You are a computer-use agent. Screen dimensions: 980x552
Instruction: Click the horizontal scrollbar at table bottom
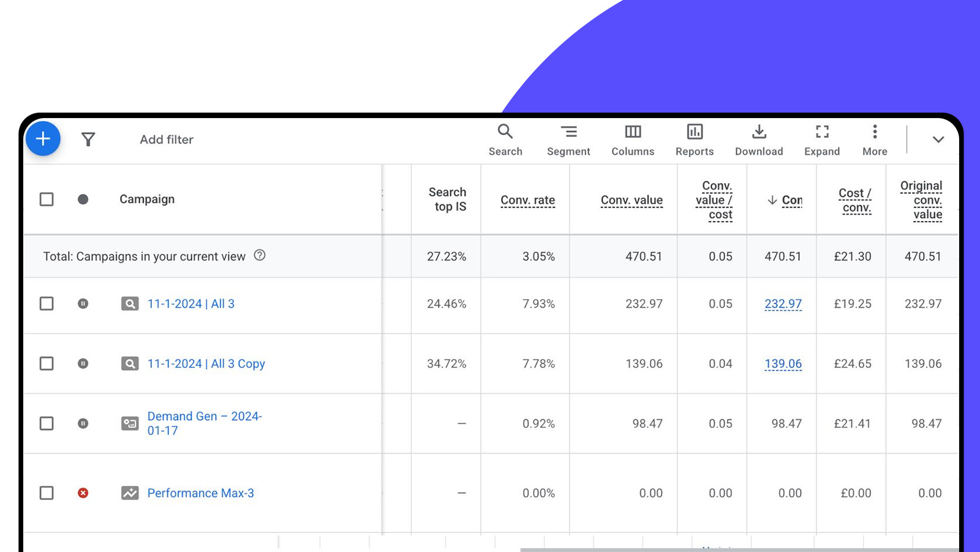[x=735, y=549]
